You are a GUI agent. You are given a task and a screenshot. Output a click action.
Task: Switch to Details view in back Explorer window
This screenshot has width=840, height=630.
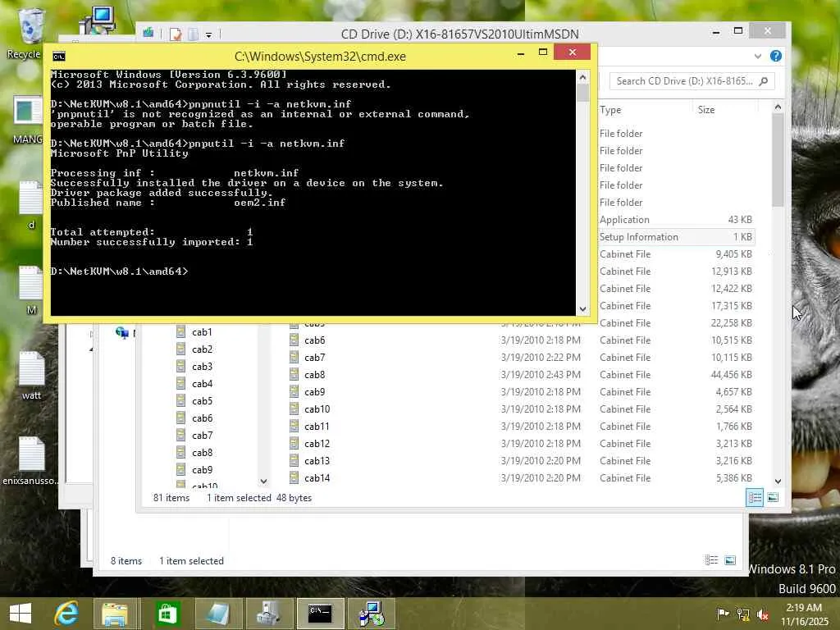(x=711, y=560)
